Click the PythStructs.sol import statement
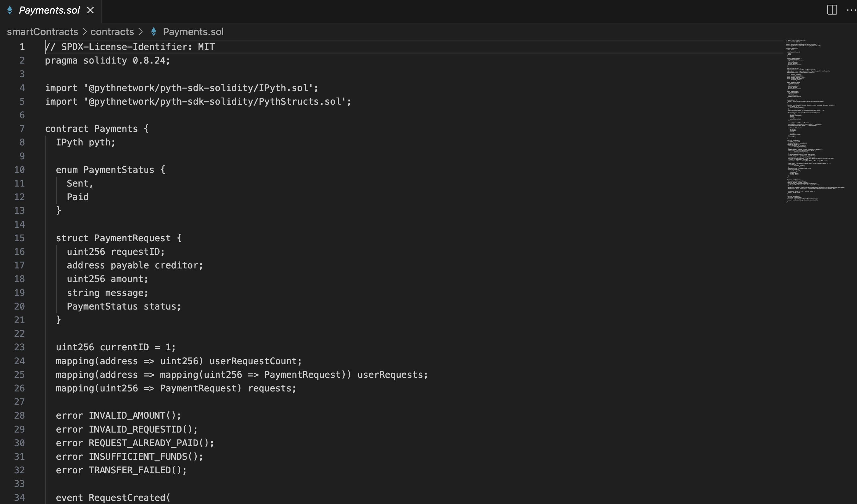Image resolution: width=857 pixels, height=504 pixels. coord(198,101)
